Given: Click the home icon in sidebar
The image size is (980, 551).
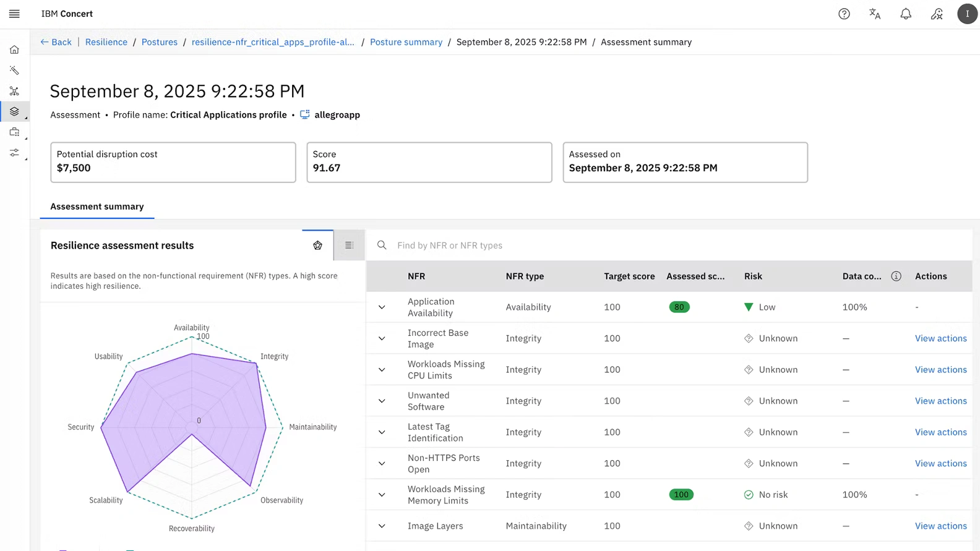Looking at the screenshot, I should coord(14,49).
